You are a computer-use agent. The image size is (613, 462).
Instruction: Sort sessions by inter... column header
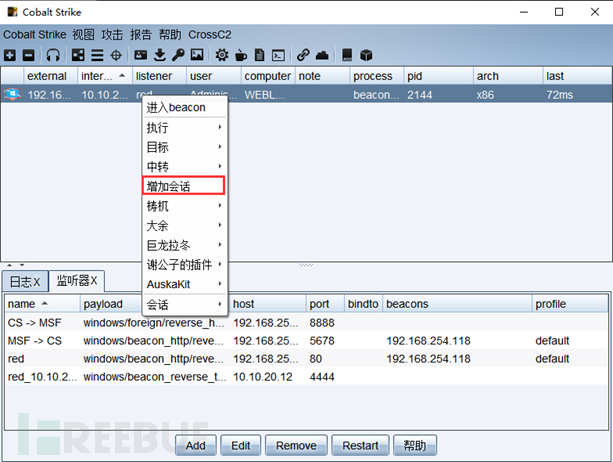[104, 75]
